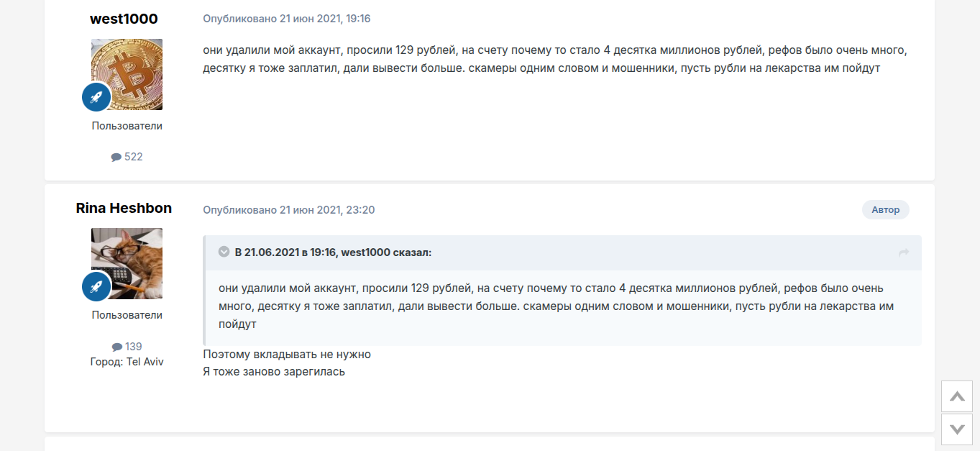Click the Автор badge on Rina's post
This screenshot has width=980, height=451.
[885, 210]
